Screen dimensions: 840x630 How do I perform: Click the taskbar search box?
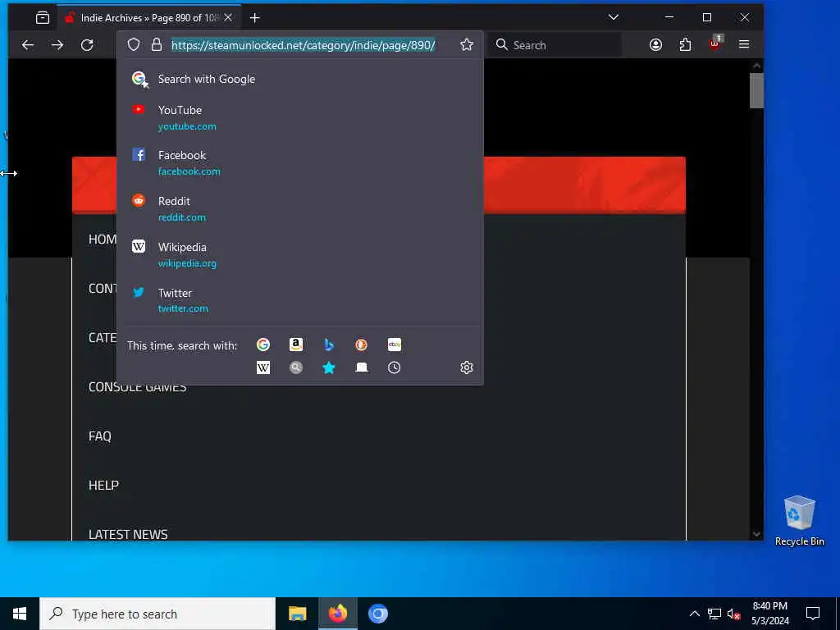[157, 614]
